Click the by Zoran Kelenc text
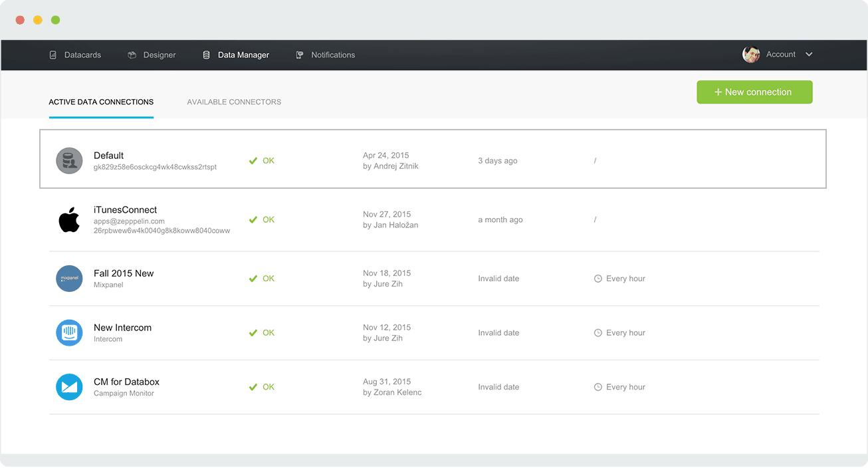The height and width of the screenshot is (468, 868). coord(392,393)
